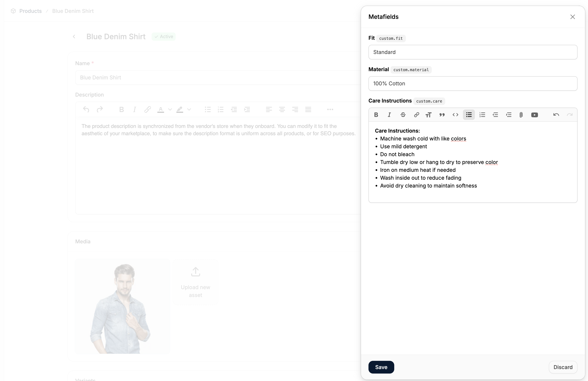Apply strikethrough formatting in Care Instructions

click(x=403, y=115)
